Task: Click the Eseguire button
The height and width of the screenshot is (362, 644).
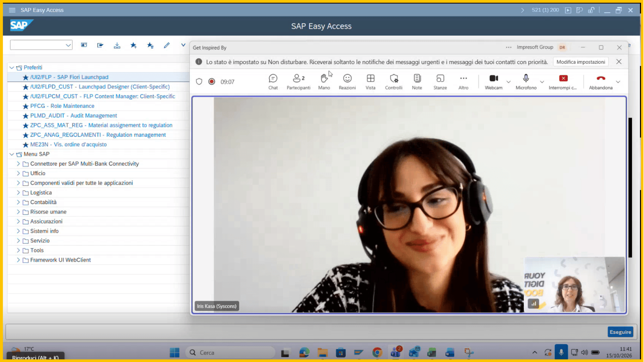Action: coord(620,332)
